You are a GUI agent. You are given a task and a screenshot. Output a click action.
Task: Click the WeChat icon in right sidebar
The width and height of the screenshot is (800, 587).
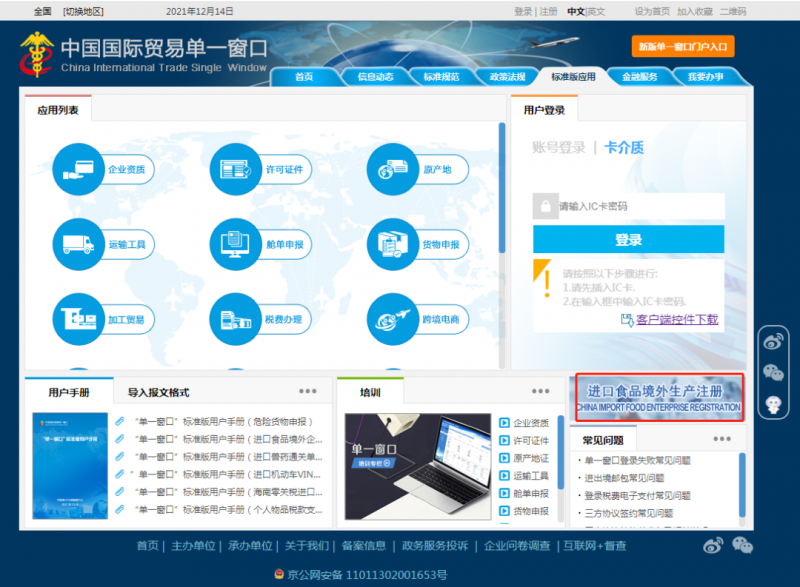773,373
